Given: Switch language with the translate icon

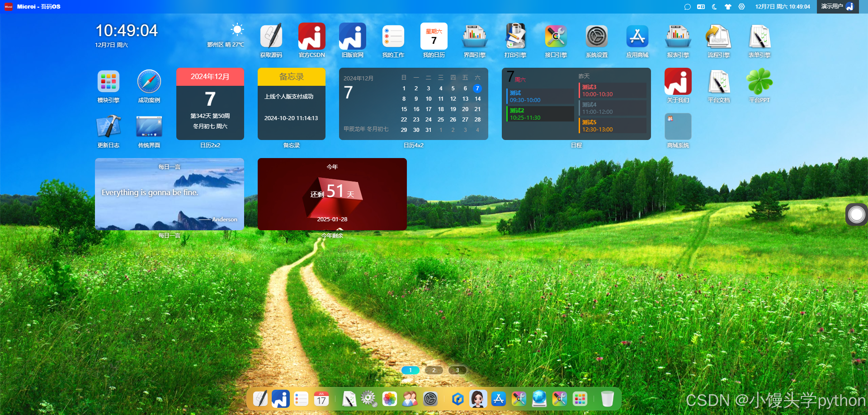Looking at the screenshot, I should point(701,7).
